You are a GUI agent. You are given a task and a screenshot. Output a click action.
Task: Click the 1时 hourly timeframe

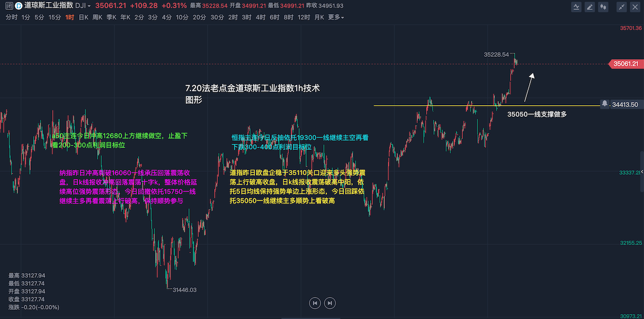69,17
